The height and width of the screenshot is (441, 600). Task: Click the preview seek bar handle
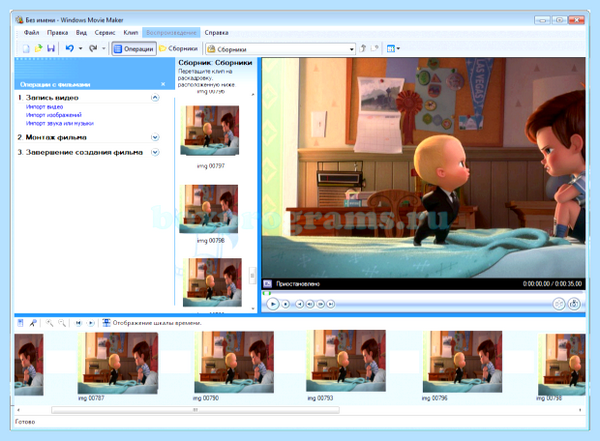[x=267, y=293]
